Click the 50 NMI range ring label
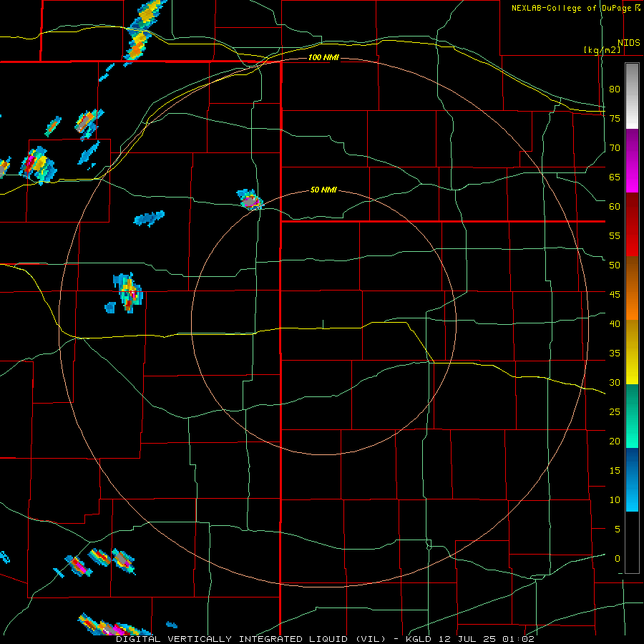 coord(323,190)
